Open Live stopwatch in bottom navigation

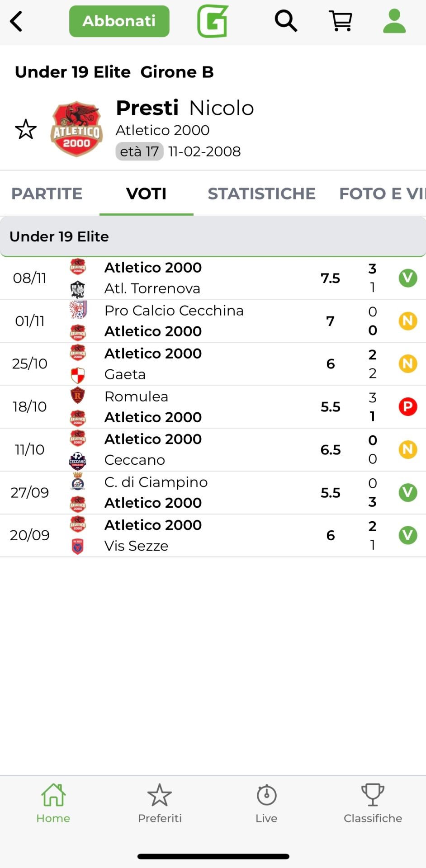tap(266, 803)
